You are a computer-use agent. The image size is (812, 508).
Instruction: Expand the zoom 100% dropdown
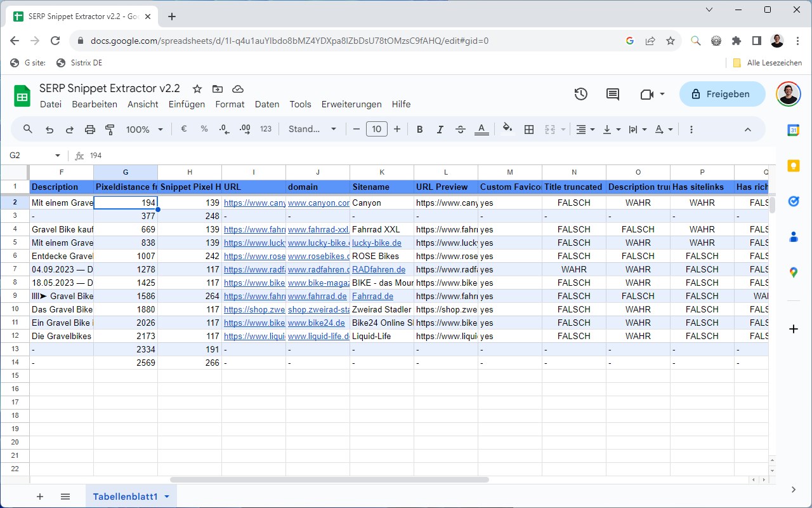pos(145,130)
